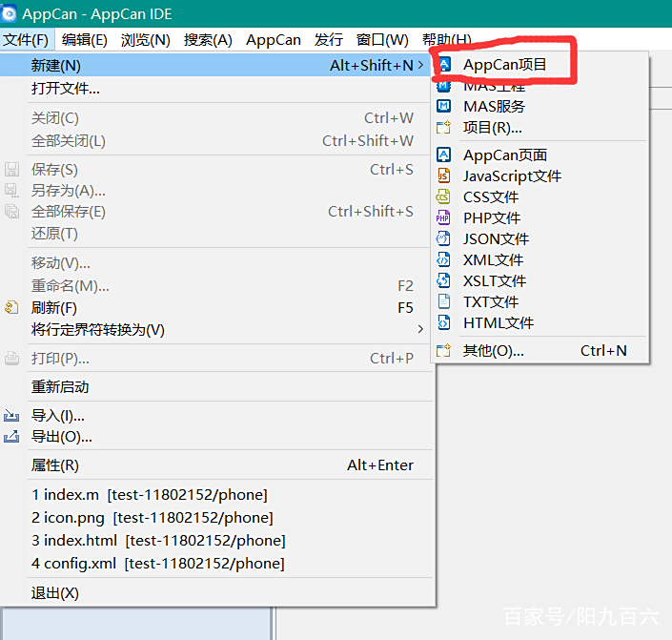
Task: Click the save-as icon beside 另存为(A)
Action: pyautogui.click(x=11, y=190)
